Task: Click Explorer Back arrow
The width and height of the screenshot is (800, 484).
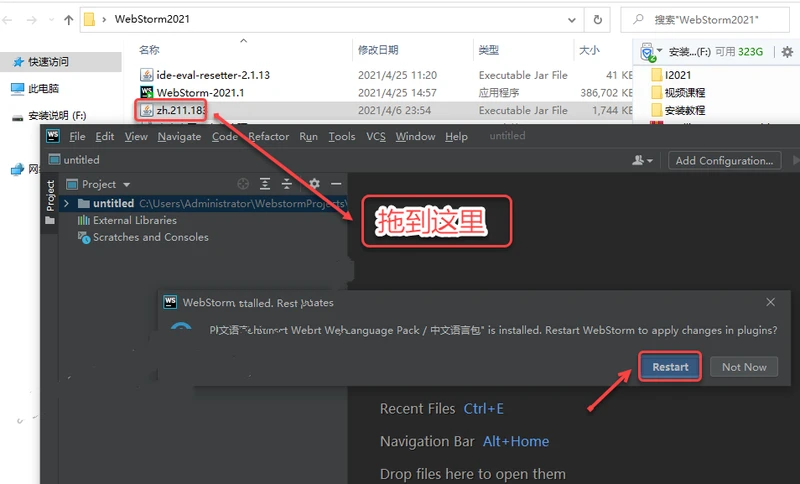Action: (7, 20)
